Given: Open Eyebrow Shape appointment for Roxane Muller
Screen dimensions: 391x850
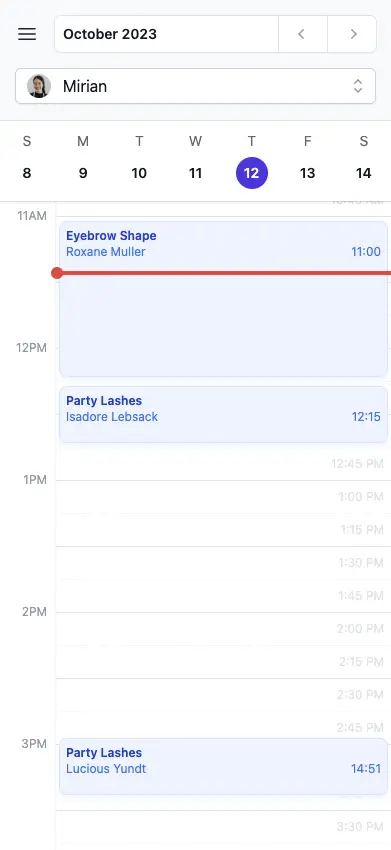Looking at the screenshot, I should pyautogui.click(x=223, y=299).
